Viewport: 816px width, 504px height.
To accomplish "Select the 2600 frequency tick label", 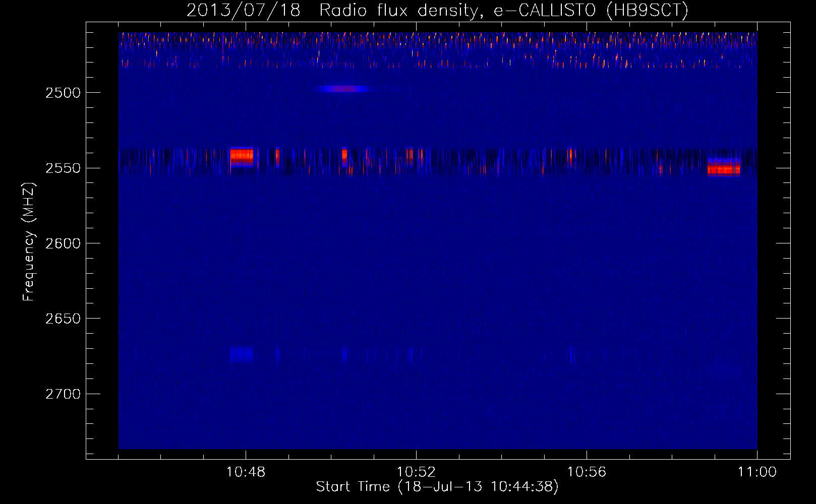I will [63, 243].
